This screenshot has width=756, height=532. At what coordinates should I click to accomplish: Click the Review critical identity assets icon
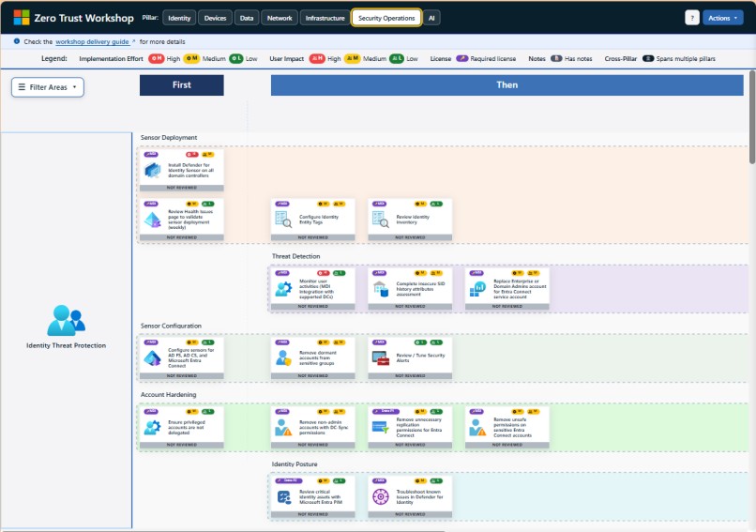(x=282, y=496)
